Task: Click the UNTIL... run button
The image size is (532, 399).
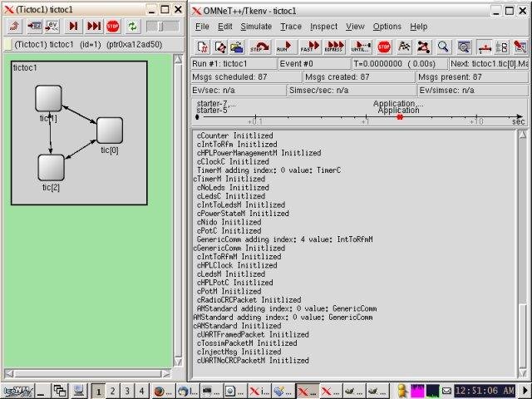Action: coord(361,47)
